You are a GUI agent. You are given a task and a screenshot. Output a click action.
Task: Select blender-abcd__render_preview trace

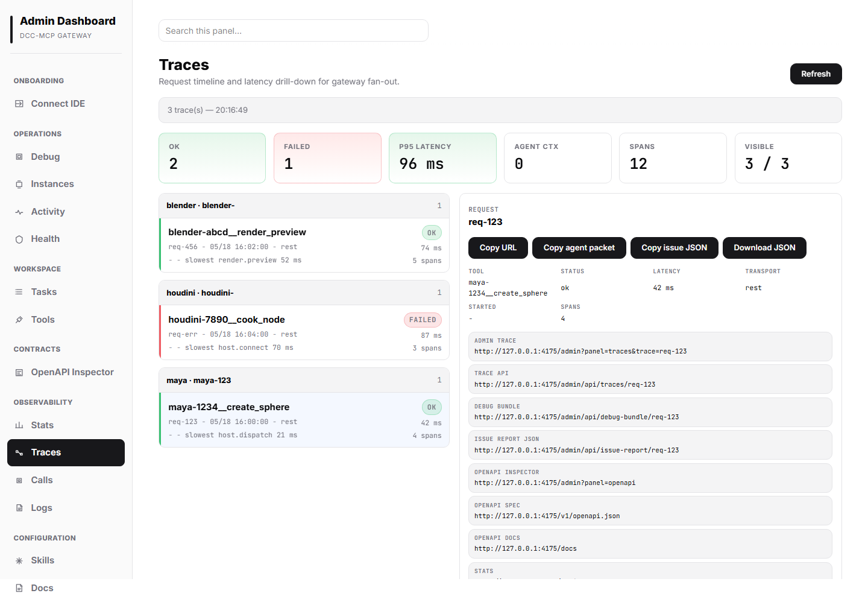(304, 245)
